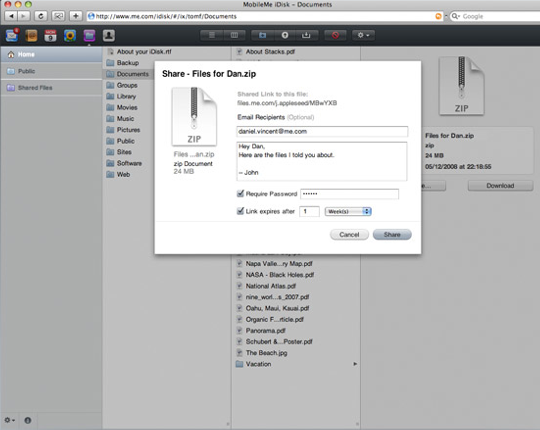Reload the page with refresh button
This screenshot has height=430, width=540.
(x=41, y=16)
